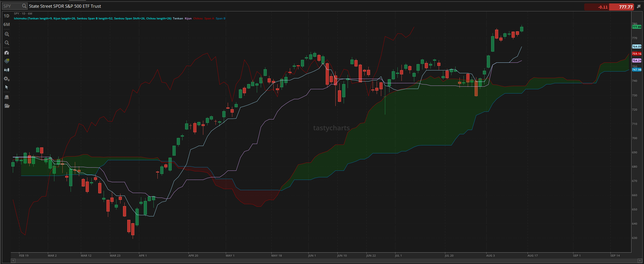Click the Ichimoku study settings label

[x=93, y=19]
